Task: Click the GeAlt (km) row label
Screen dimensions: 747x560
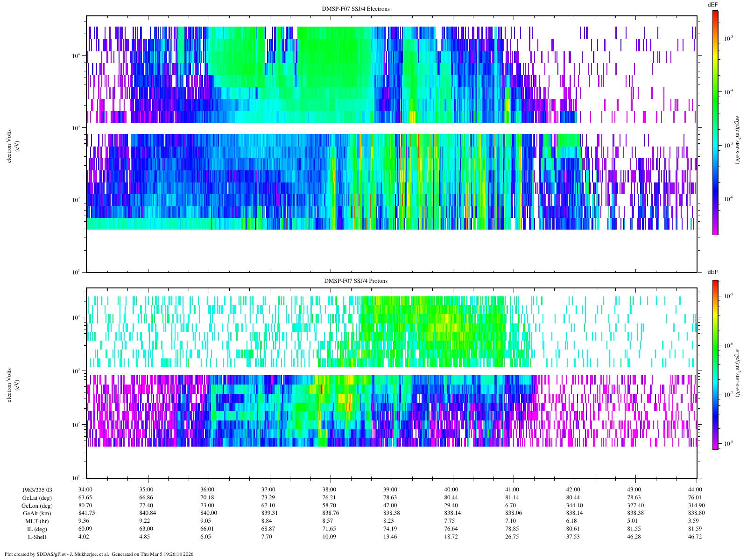Action: tap(37, 513)
